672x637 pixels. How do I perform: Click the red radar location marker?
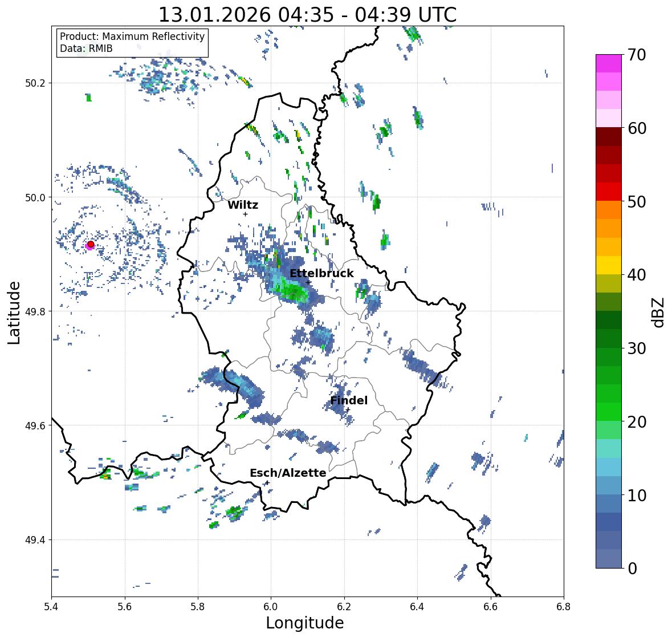coord(91,244)
